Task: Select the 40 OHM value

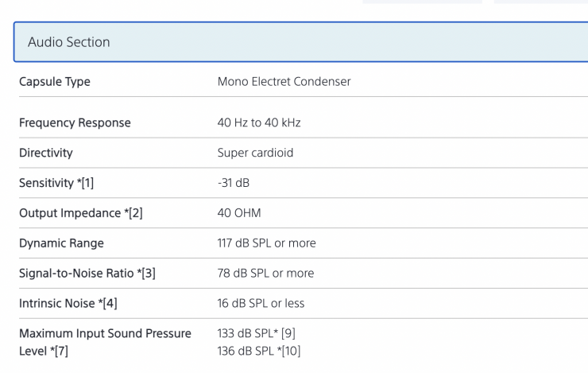Action: pos(239,214)
